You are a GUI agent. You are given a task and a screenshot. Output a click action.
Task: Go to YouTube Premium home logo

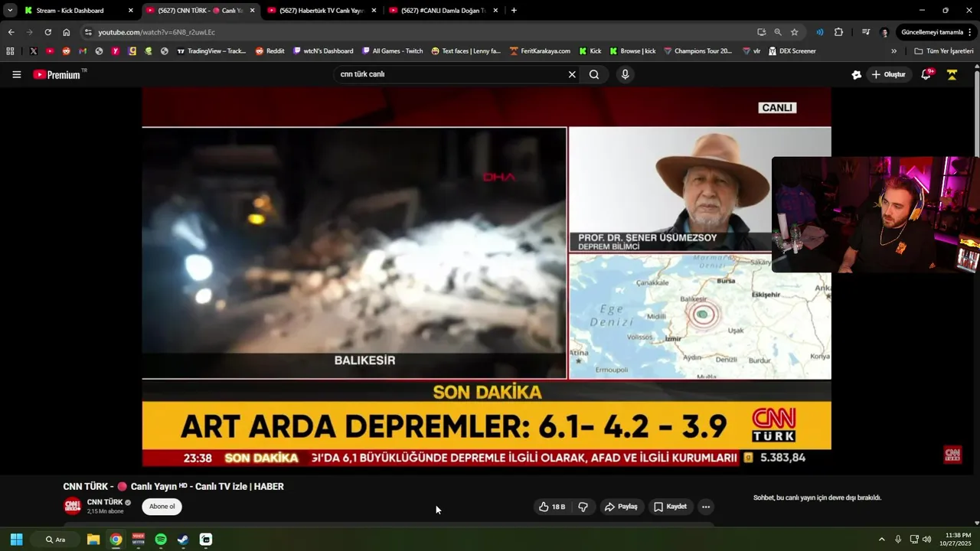pos(58,74)
